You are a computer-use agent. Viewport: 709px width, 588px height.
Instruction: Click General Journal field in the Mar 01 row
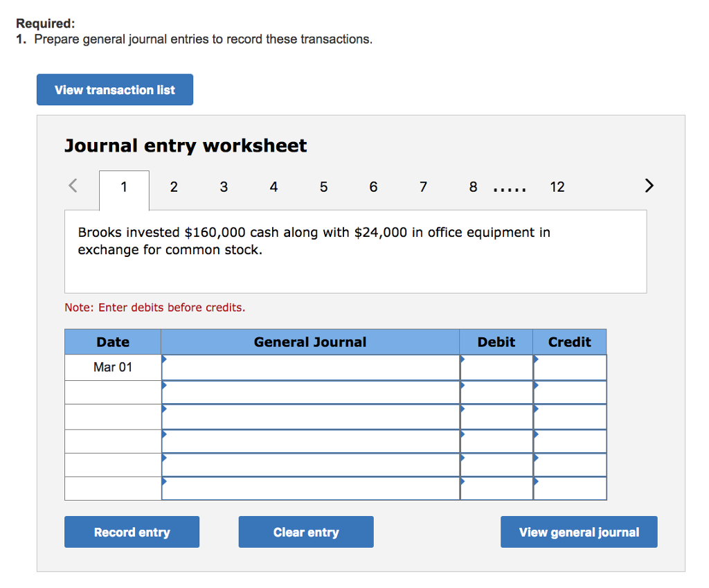(x=311, y=367)
